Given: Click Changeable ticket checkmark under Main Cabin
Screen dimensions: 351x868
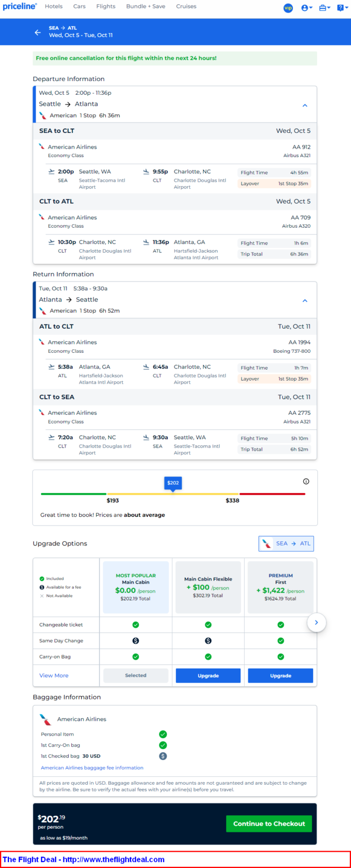Looking at the screenshot, I should [136, 625].
